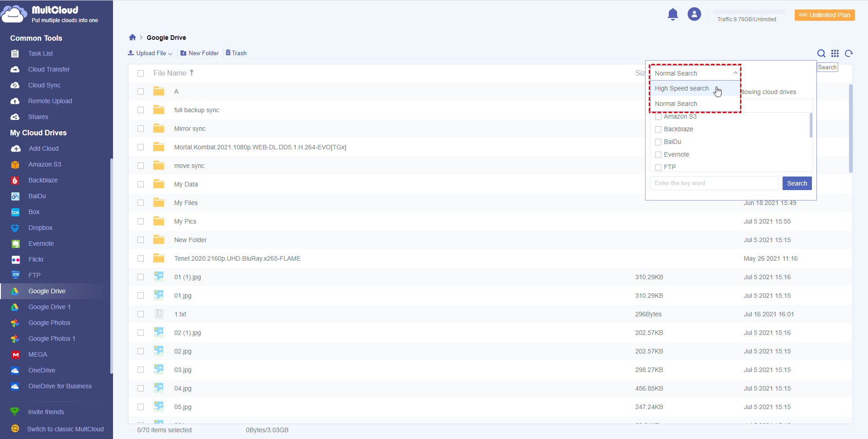The image size is (868, 439).
Task: Tick the BaiDu search checkbox
Action: point(658,142)
